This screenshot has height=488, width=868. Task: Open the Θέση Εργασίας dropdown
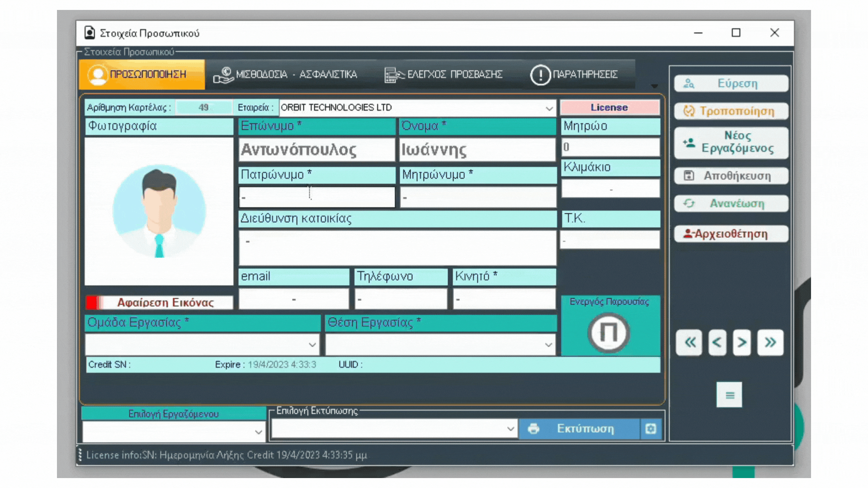(548, 345)
